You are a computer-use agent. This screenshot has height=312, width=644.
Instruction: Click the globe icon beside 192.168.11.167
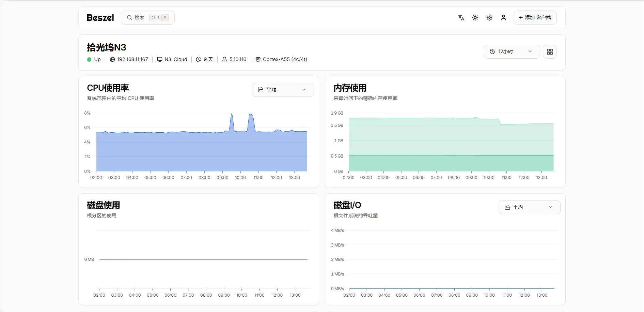coord(112,59)
